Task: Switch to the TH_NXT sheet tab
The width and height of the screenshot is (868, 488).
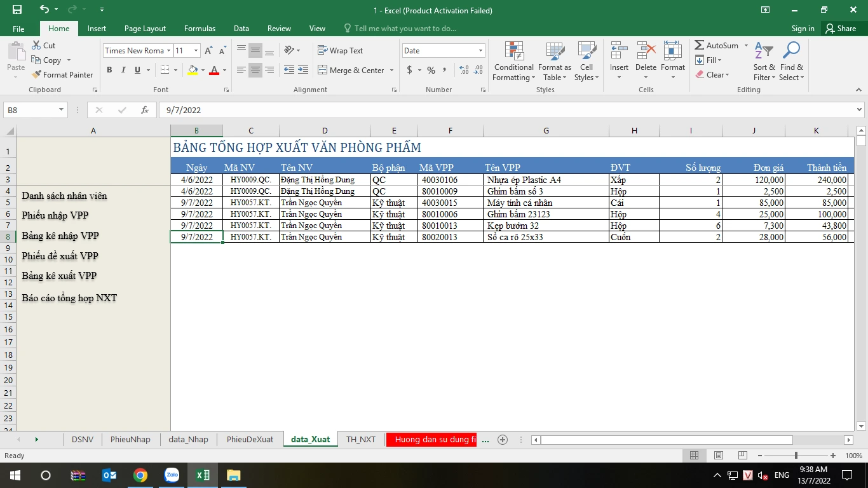Action: coord(360,439)
